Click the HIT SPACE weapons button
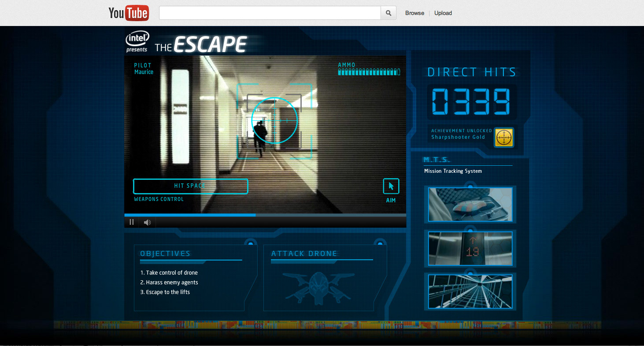The width and height of the screenshot is (644, 346). point(190,186)
